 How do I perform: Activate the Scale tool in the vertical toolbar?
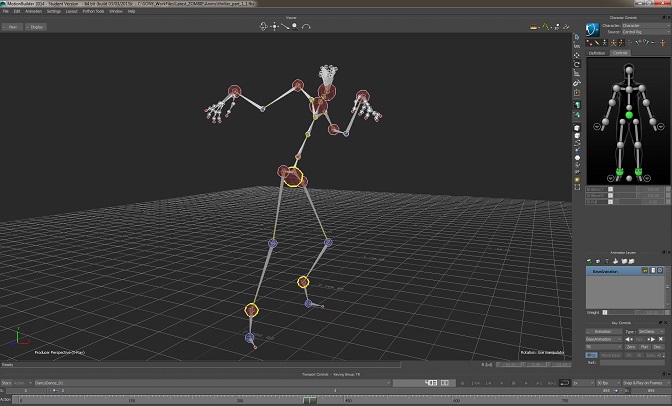coord(577,73)
